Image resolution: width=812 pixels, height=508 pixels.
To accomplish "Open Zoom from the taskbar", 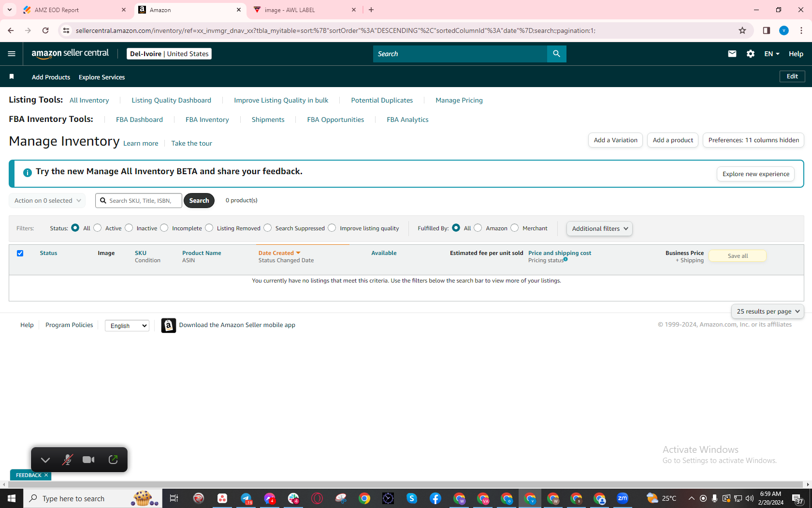I will tap(623, 498).
